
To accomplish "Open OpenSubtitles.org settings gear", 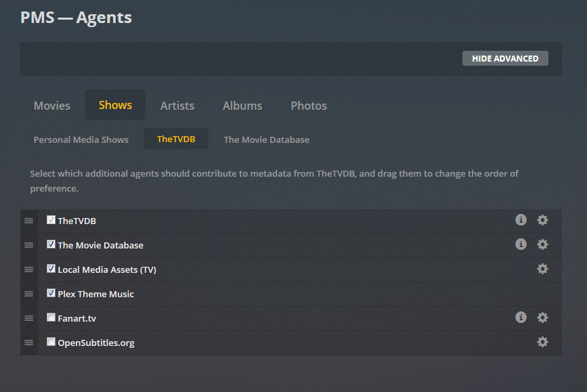I will pyautogui.click(x=542, y=342).
